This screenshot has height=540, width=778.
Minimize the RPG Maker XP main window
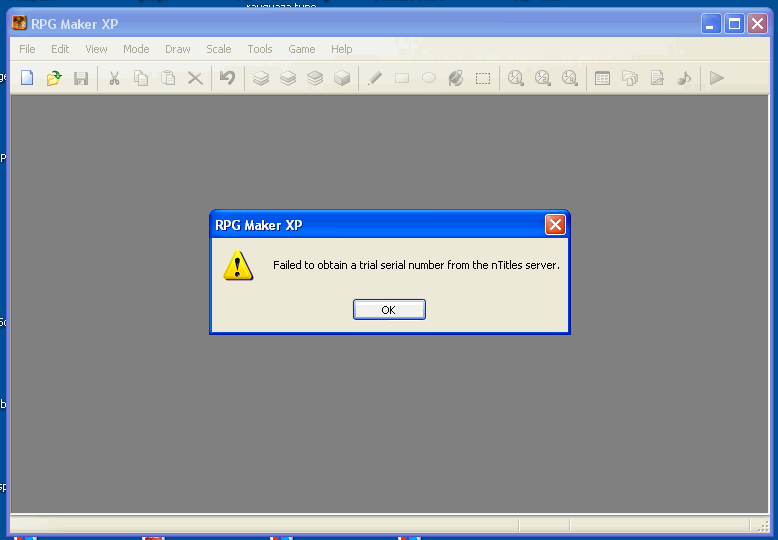[711, 24]
